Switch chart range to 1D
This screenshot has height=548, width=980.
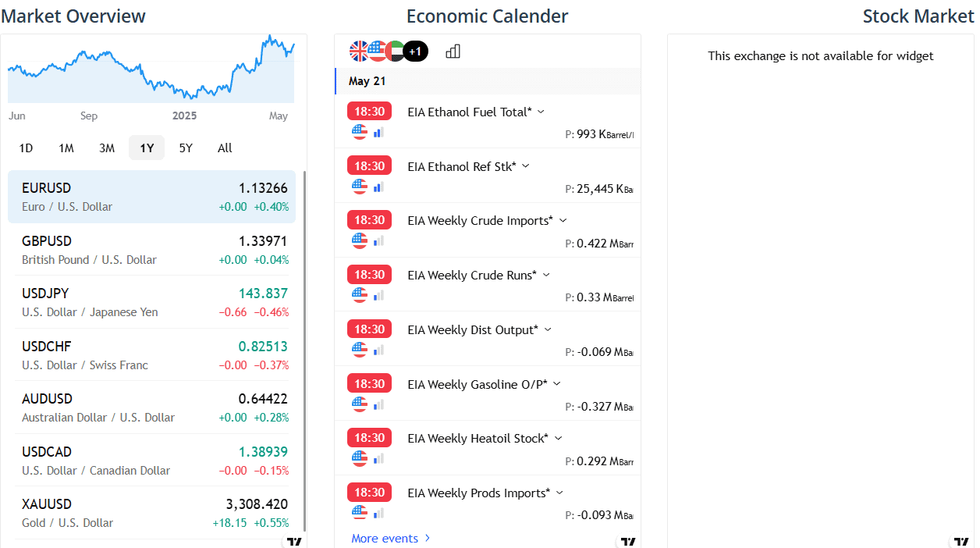click(26, 148)
